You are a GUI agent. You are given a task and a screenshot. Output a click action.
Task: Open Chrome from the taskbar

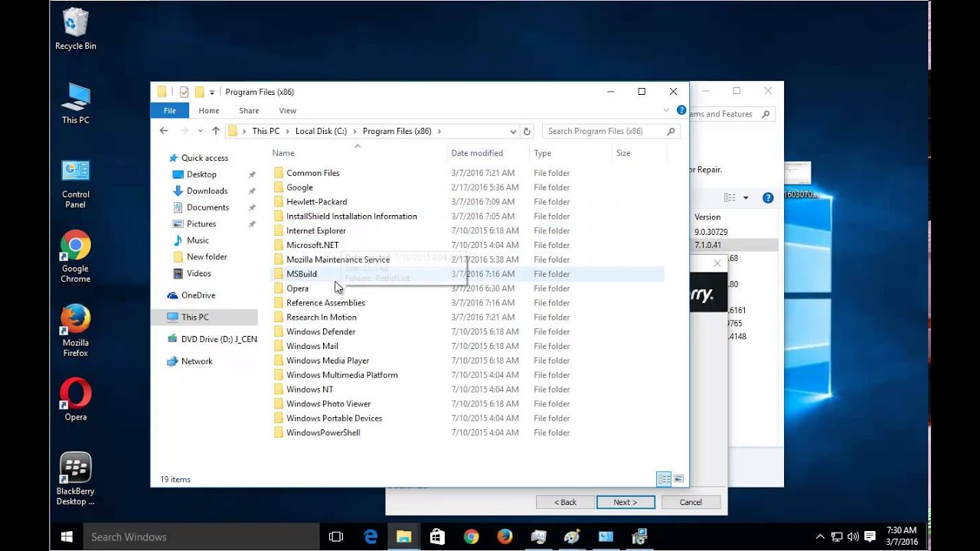pos(471,536)
